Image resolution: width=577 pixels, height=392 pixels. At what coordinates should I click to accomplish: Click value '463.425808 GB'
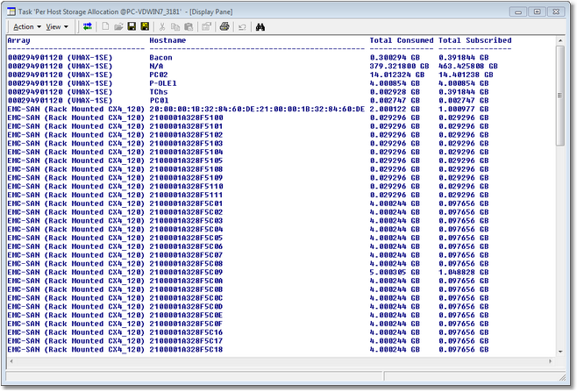point(467,67)
